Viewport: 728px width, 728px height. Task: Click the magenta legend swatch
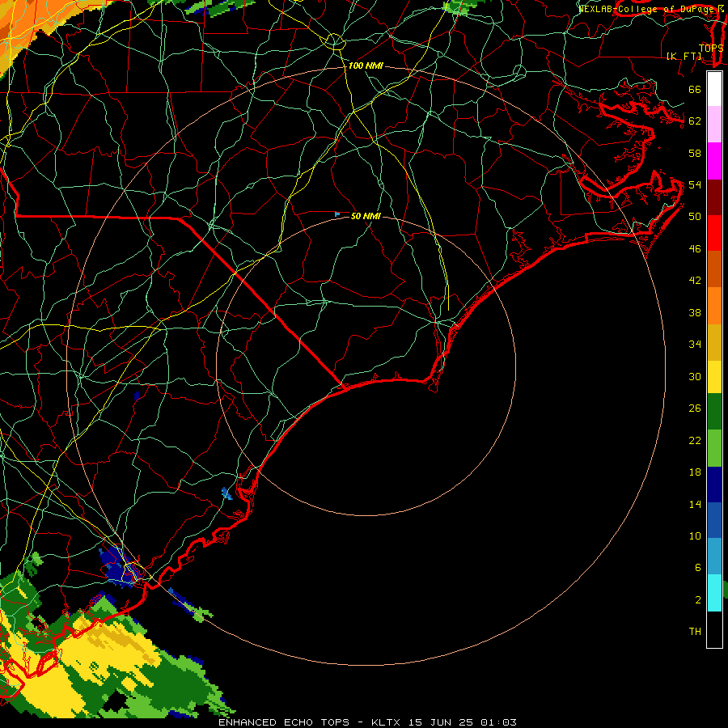coord(714,161)
